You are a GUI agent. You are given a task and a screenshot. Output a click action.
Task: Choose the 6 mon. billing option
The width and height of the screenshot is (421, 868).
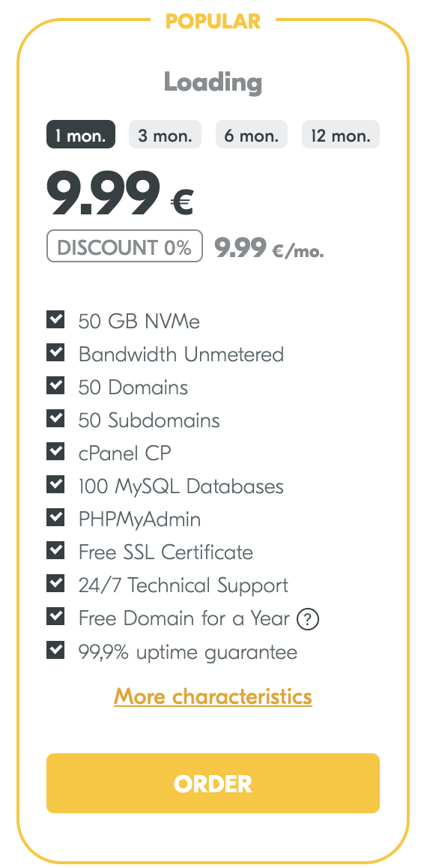[x=252, y=134]
